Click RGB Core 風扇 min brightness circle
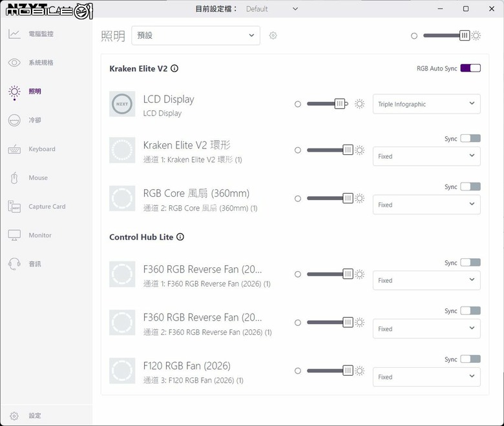Image resolution: width=504 pixels, height=426 pixels. (x=298, y=199)
